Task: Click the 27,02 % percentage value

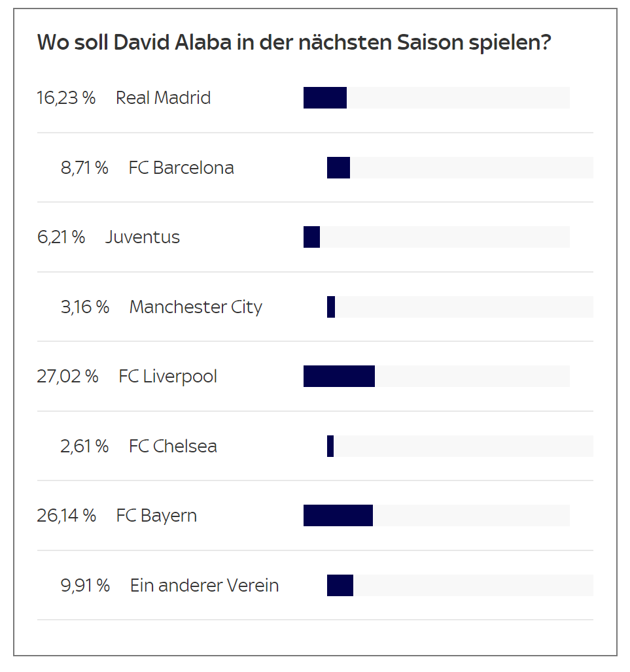Action: click(67, 377)
